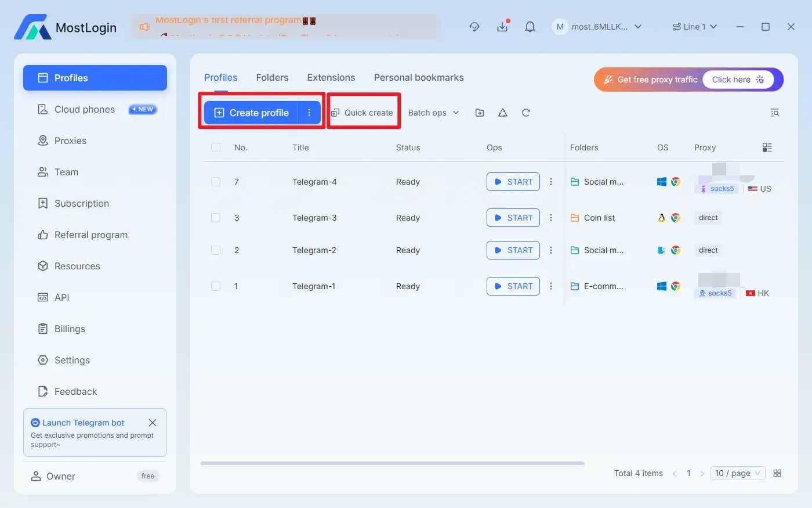Open more options for Telegram-3 row
812x508 pixels.
[551, 218]
